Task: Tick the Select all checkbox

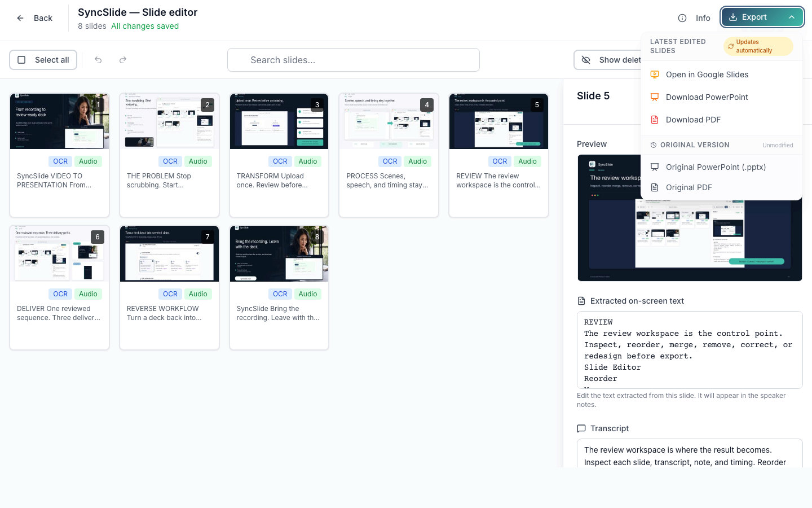Action: coord(21,60)
